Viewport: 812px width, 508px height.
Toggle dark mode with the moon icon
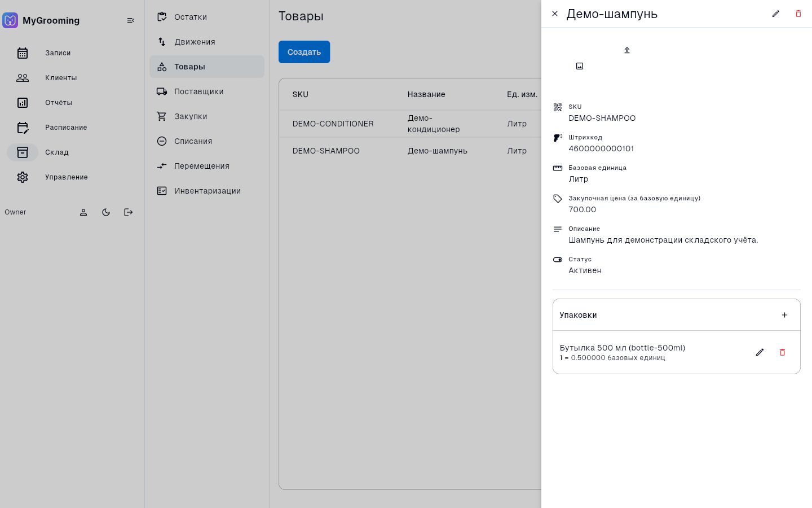pyautogui.click(x=106, y=212)
